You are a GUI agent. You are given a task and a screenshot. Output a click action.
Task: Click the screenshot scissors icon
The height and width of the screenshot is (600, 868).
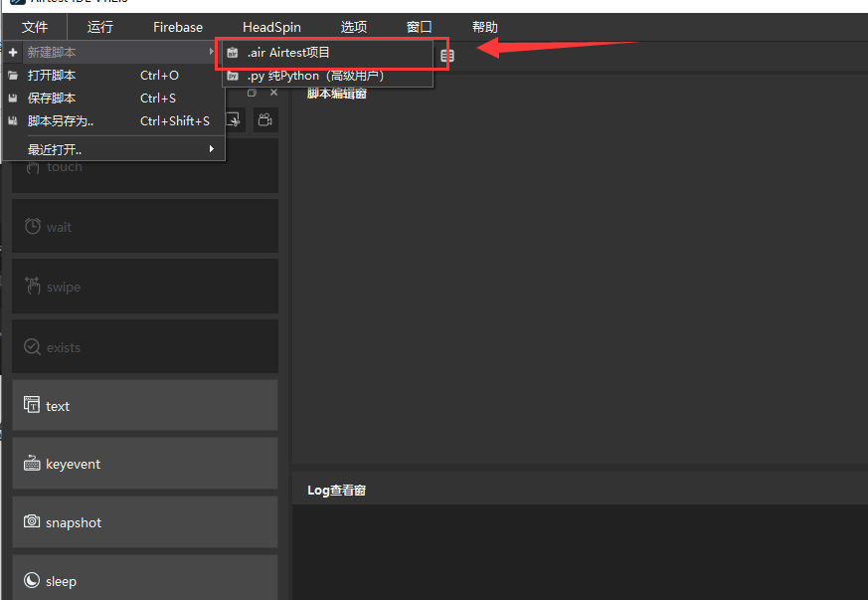(x=234, y=119)
